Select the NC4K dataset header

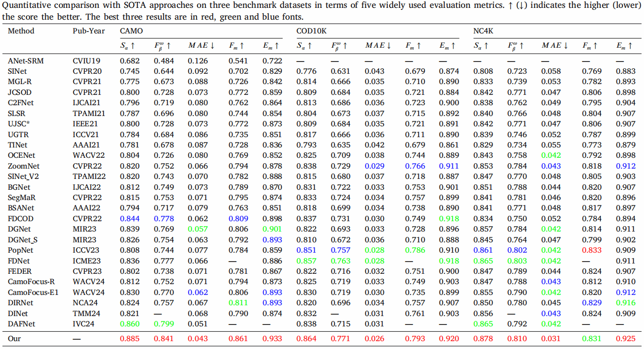click(483, 31)
